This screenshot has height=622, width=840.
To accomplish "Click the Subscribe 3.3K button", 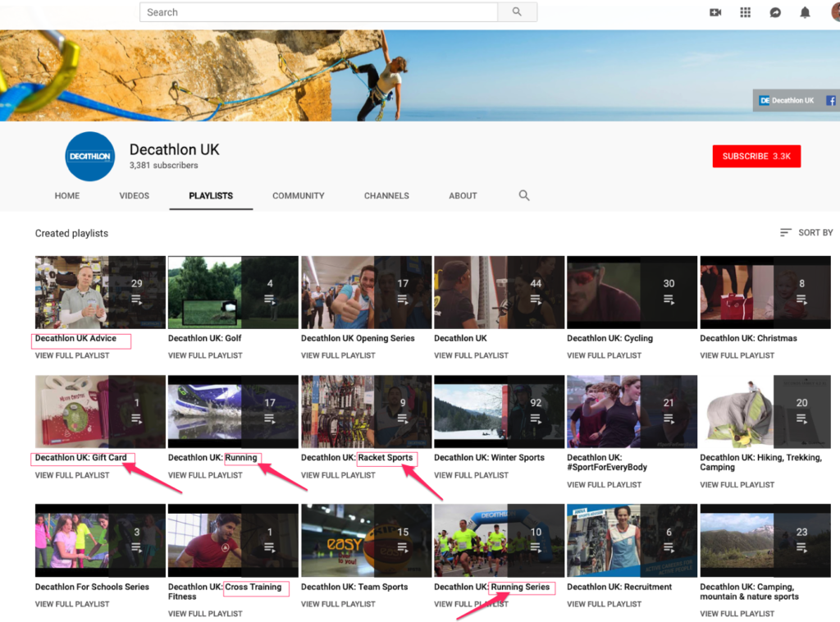I will point(756,156).
